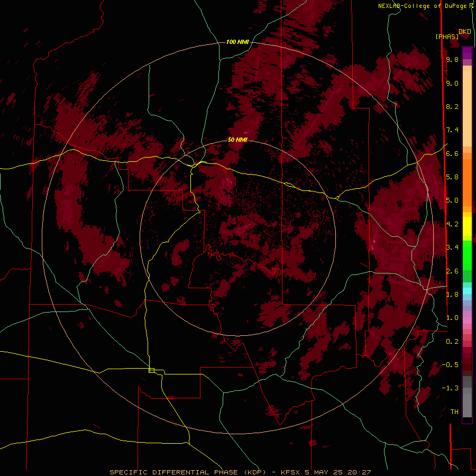Click the 2.6 color scale value

point(452,271)
